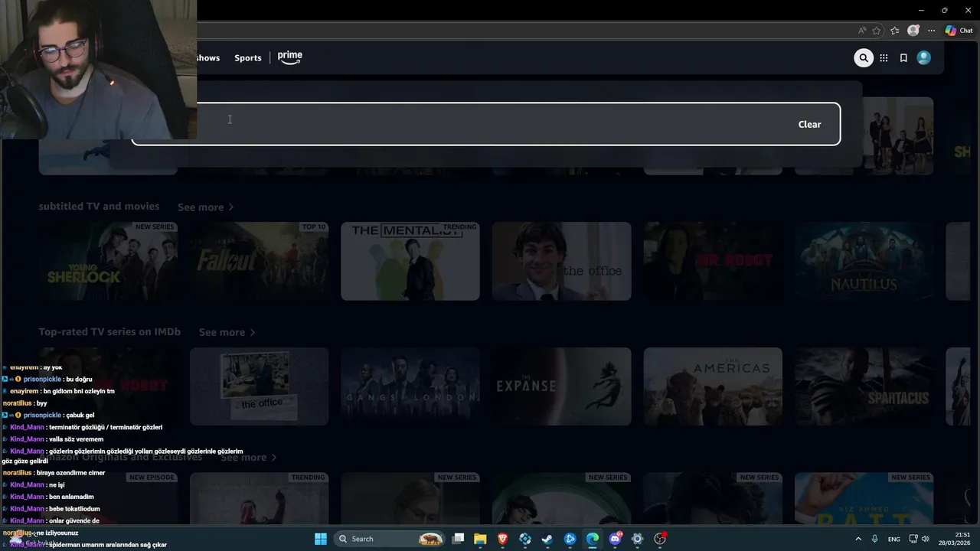Click chat message valla söz veremem

click(x=76, y=439)
